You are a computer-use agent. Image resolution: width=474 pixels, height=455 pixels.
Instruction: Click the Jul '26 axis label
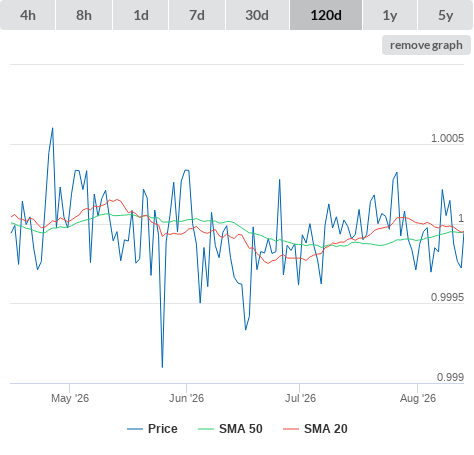300,398
